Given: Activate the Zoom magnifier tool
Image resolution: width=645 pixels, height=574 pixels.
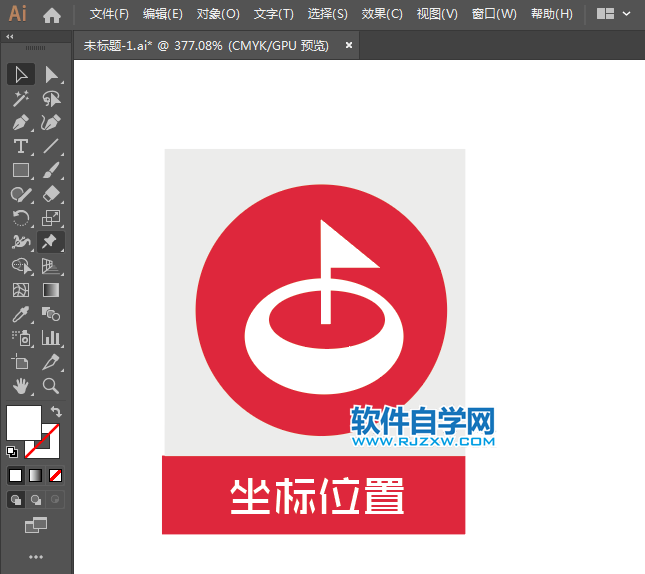Looking at the screenshot, I should click(x=51, y=386).
